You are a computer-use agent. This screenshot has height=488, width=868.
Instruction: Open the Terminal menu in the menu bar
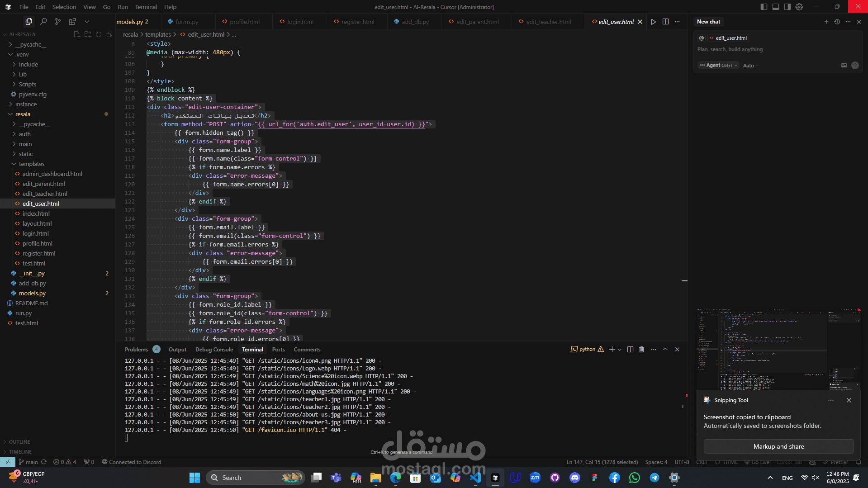point(146,7)
